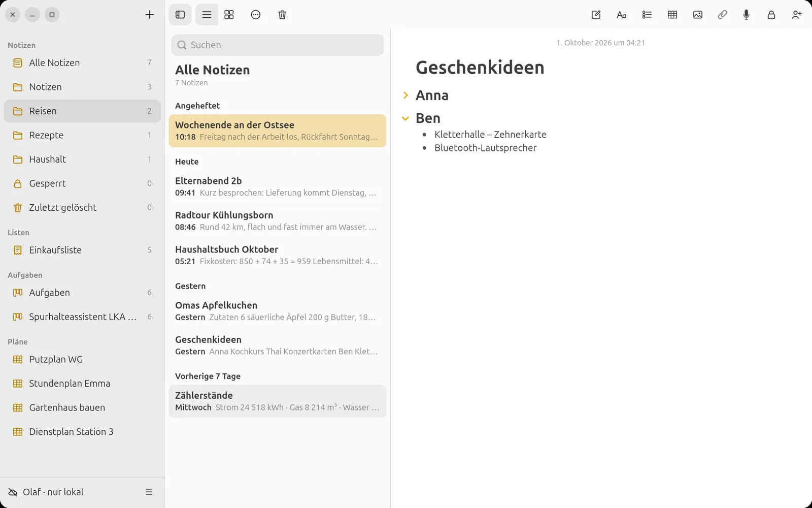The width and height of the screenshot is (812, 508).
Task: Open the Haushaltsbuch Oktober note
Action: pos(278,255)
